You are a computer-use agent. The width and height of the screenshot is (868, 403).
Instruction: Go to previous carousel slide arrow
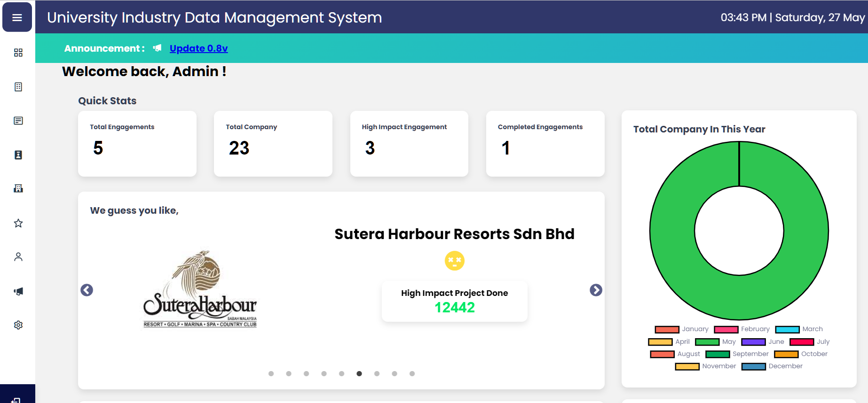87,290
